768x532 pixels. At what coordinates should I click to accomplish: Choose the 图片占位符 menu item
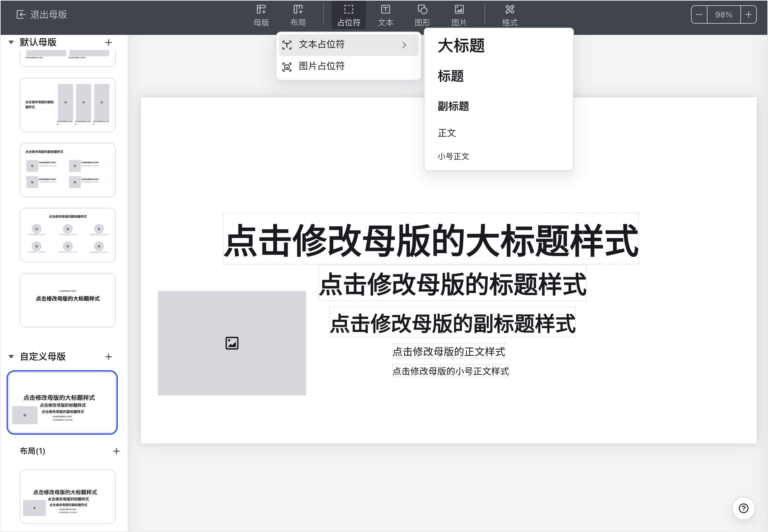pyautogui.click(x=348, y=66)
